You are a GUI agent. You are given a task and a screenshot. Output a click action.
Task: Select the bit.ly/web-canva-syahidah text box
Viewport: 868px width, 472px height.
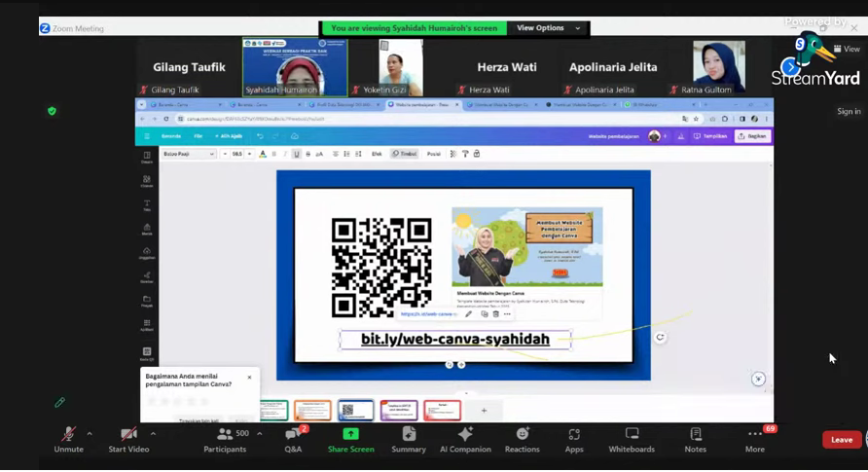[x=455, y=340]
